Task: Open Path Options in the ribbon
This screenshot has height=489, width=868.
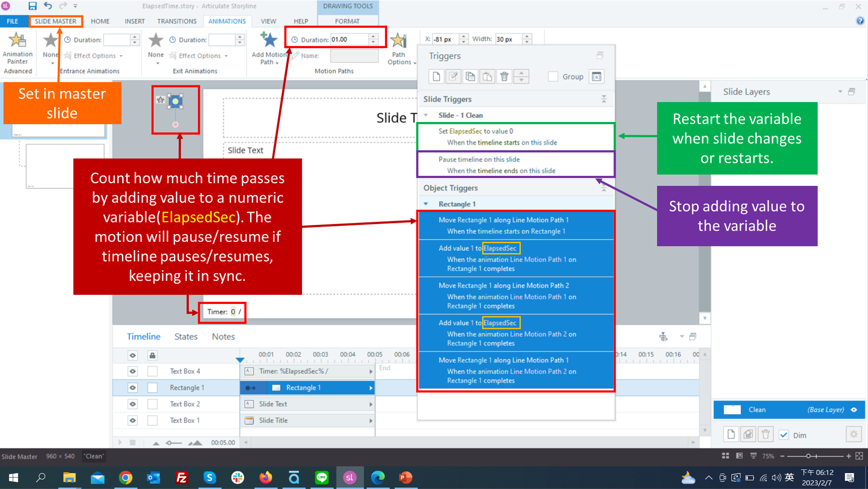Action: [x=398, y=50]
